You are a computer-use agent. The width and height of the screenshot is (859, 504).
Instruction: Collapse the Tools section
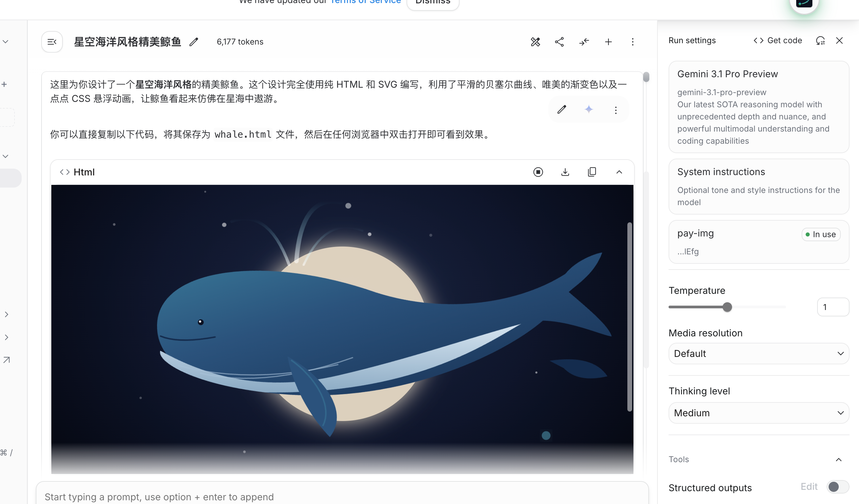[838, 459]
